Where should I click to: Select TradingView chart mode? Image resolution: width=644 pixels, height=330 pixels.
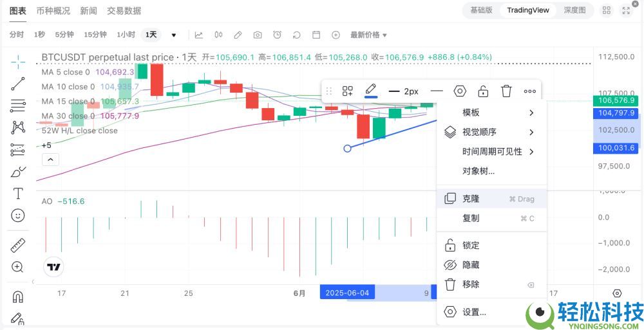pos(528,10)
